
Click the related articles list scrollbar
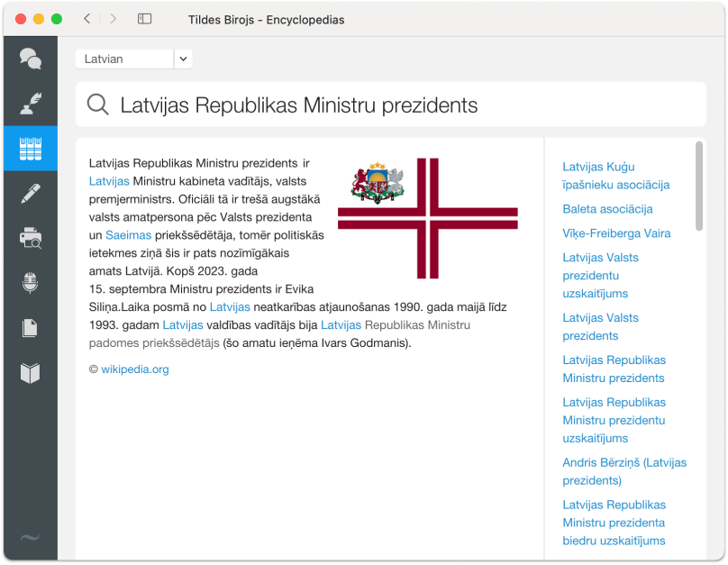(x=699, y=186)
